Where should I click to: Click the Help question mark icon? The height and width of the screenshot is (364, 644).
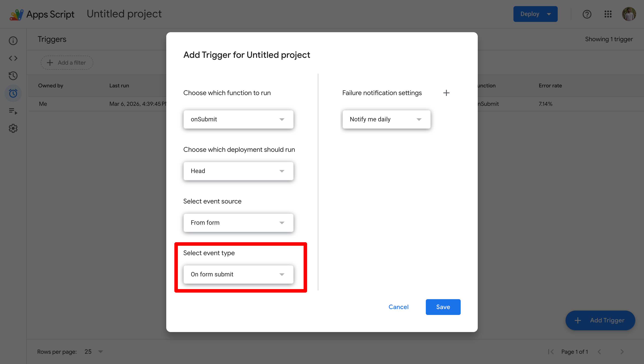(587, 14)
